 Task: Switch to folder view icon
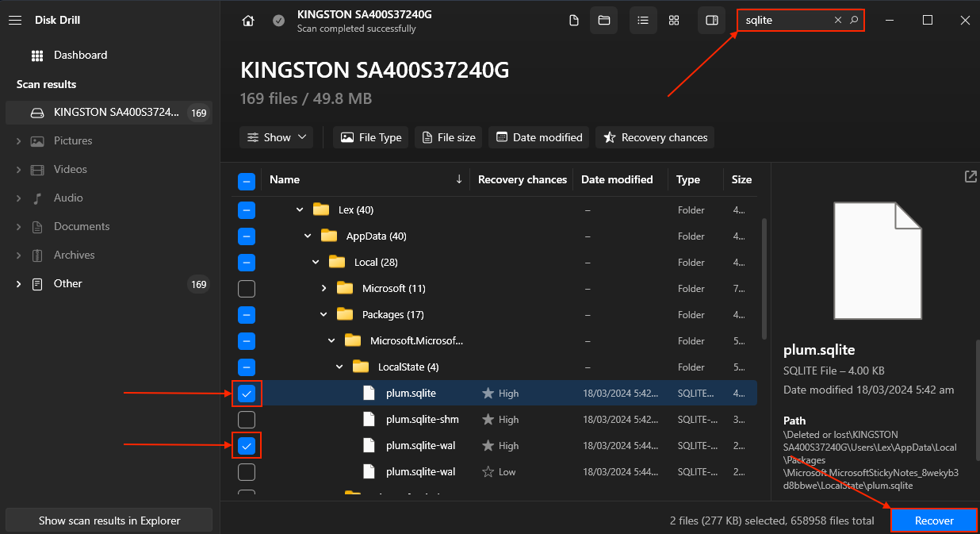[x=603, y=21]
